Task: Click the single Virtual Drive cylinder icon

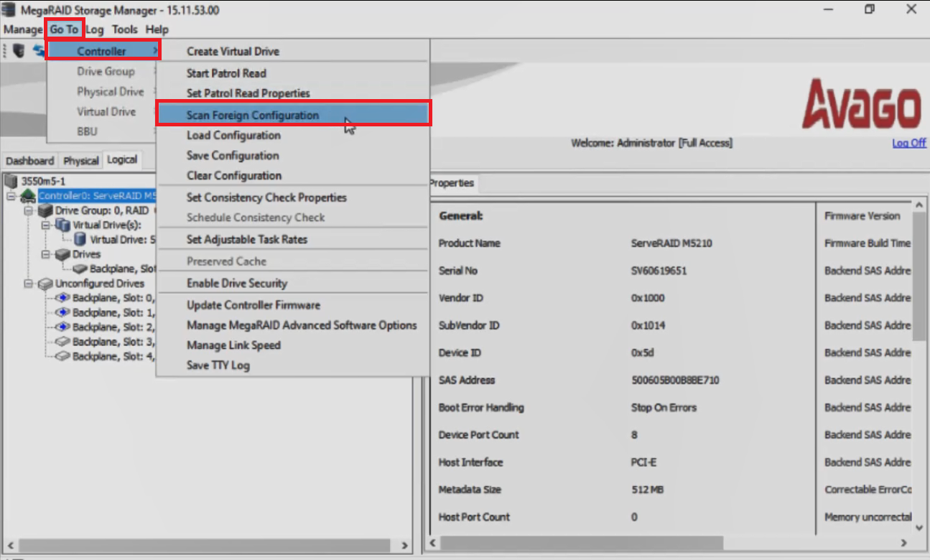Action: 80,240
